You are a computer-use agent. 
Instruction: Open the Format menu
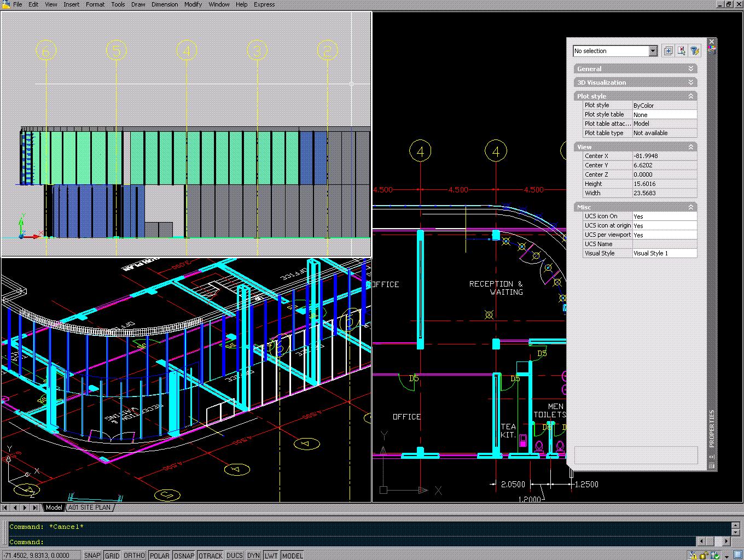95,4
